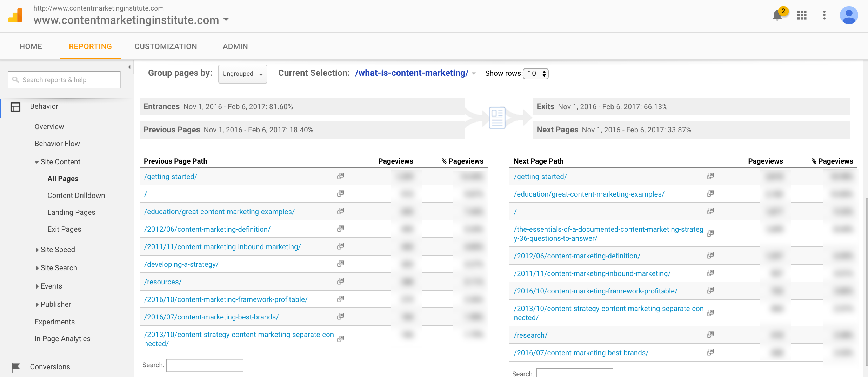Click the Entrances 81.60% summary bar

pyautogui.click(x=302, y=106)
